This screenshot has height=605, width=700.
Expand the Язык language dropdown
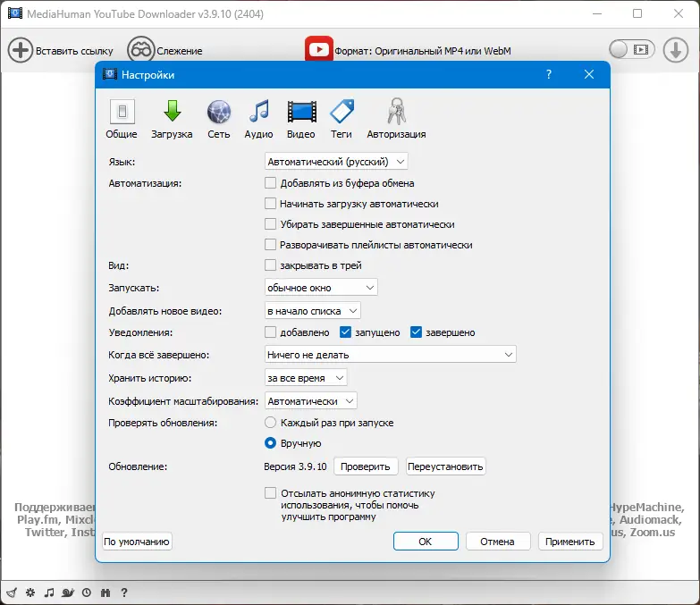[336, 162]
